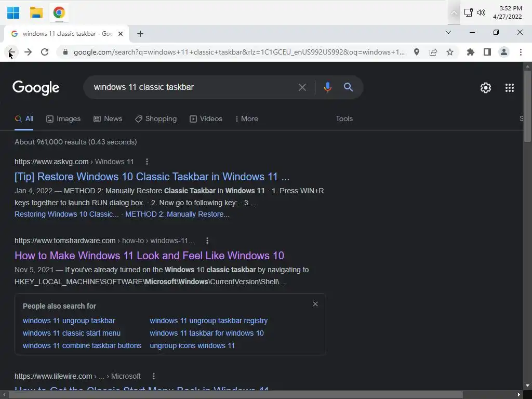
Task: Close the windows 11 classic taskbar tab
Action: tap(121, 34)
